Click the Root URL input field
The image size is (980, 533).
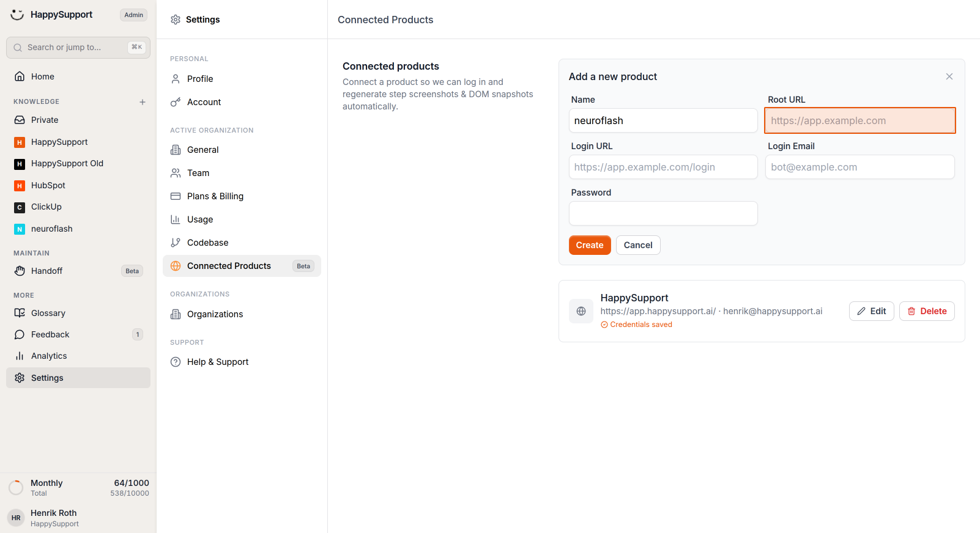pos(860,120)
